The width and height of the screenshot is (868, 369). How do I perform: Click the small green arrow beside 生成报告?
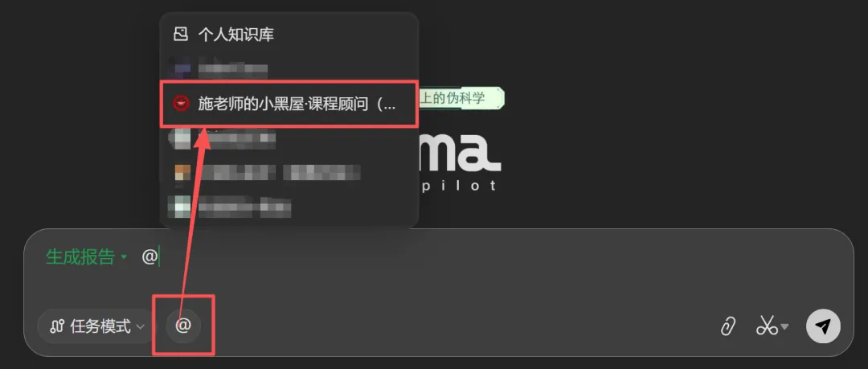click(x=124, y=257)
